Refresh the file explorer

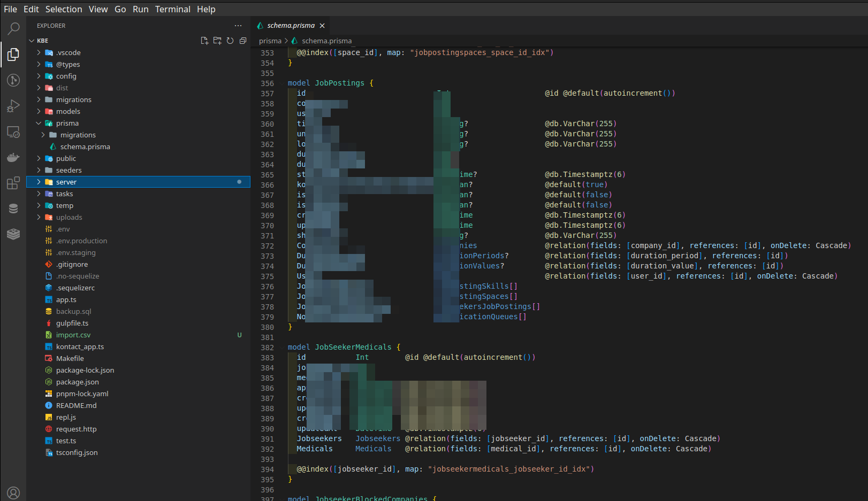click(x=230, y=41)
